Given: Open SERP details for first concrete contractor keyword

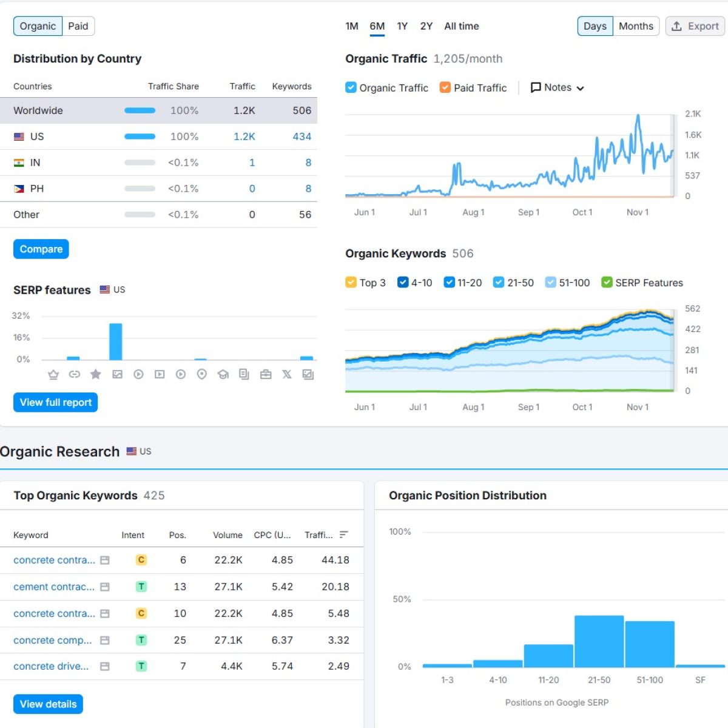Looking at the screenshot, I should click(x=105, y=560).
